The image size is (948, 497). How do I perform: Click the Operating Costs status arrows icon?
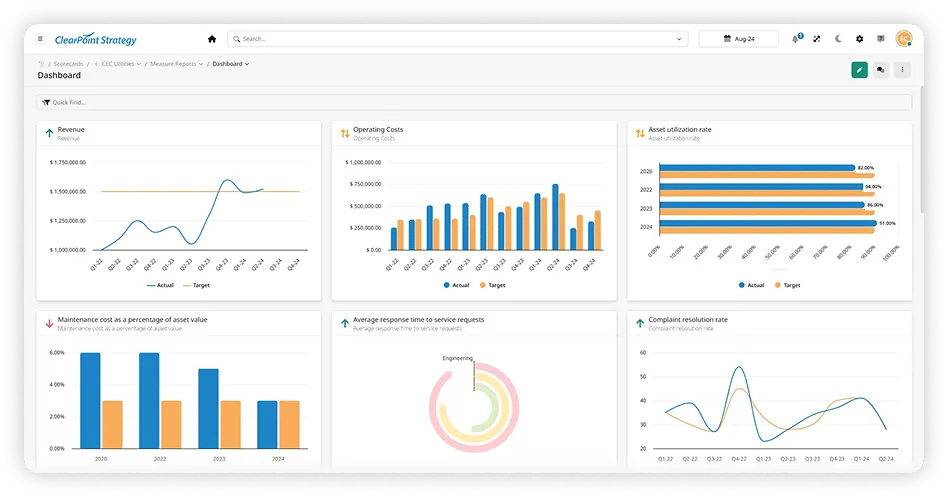[x=345, y=133]
